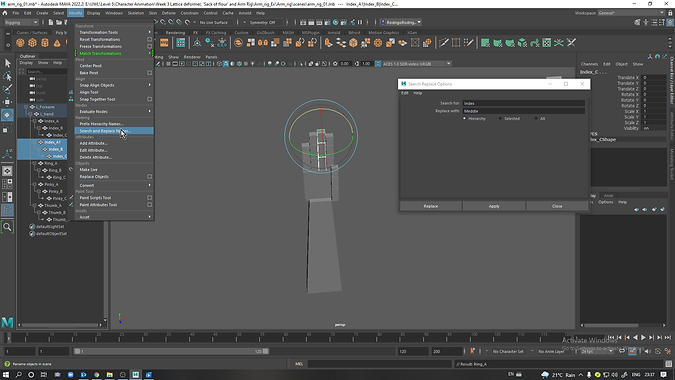The width and height of the screenshot is (675, 380).
Task: Click the polygon cube shelf icon
Action: [32, 43]
